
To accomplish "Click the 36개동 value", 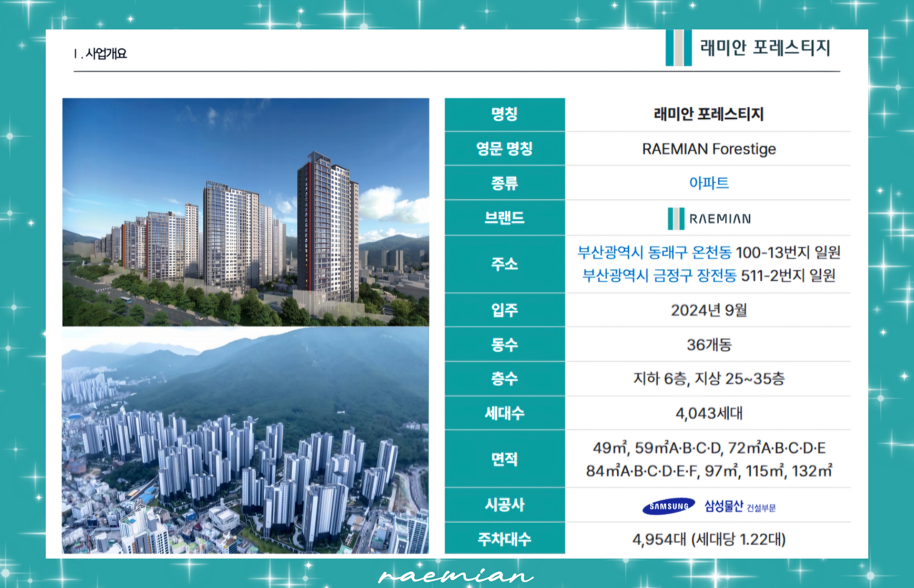I will coord(709,345).
